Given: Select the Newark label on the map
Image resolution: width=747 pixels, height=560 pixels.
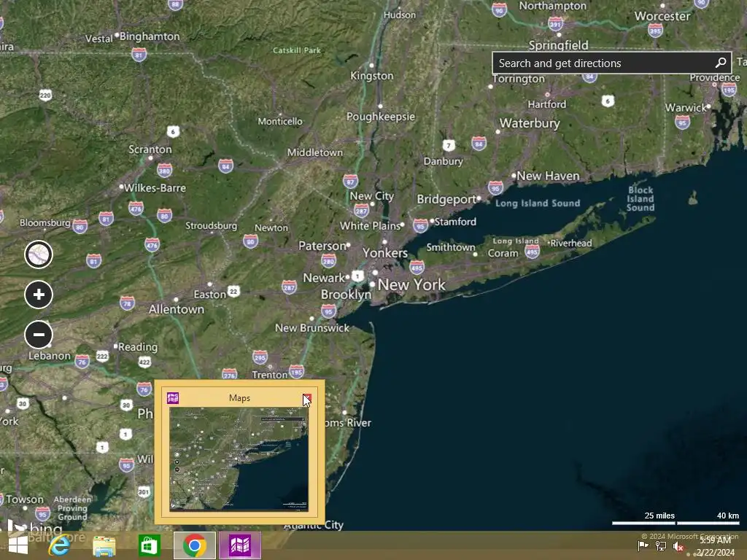Looking at the screenshot, I should point(324,278).
